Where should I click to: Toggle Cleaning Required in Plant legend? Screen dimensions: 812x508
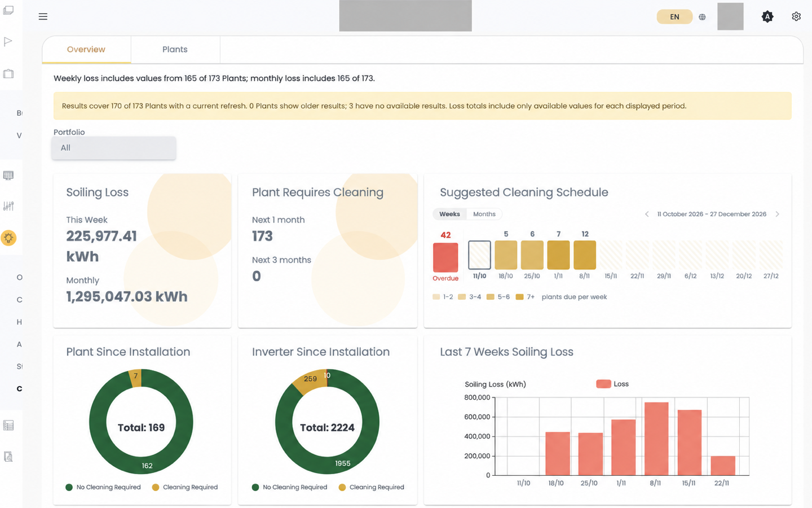[184, 487]
